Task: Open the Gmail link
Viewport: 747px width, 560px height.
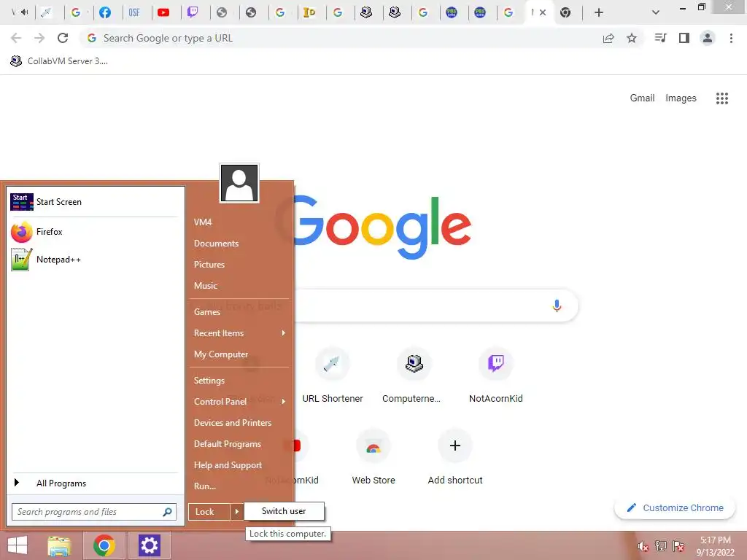Action: tap(642, 98)
